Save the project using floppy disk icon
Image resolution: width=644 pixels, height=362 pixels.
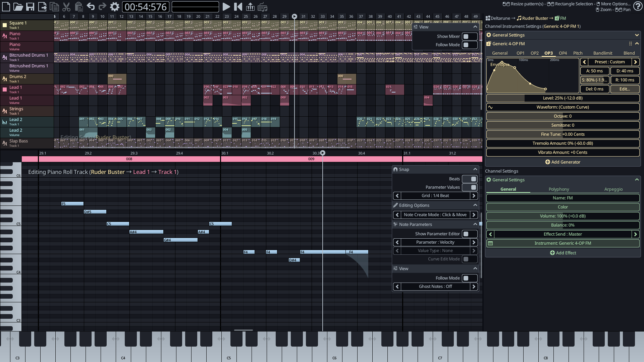point(30,7)
